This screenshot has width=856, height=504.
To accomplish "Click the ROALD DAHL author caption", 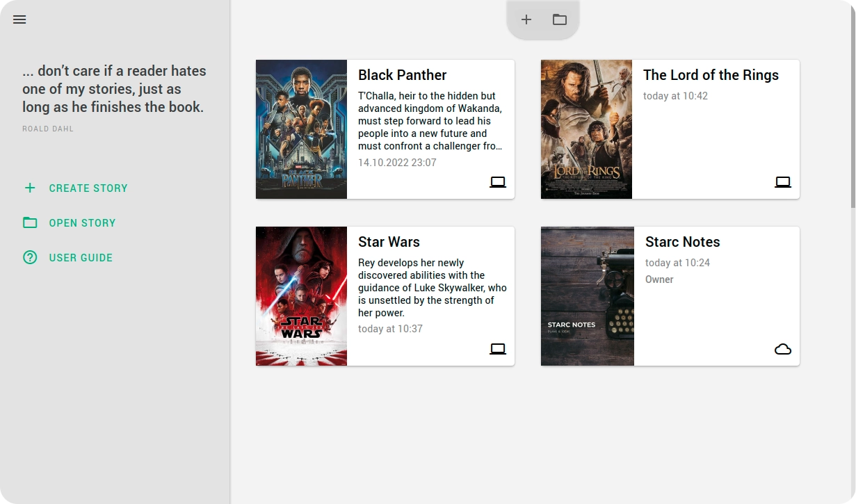I will (x=48, y=129).
